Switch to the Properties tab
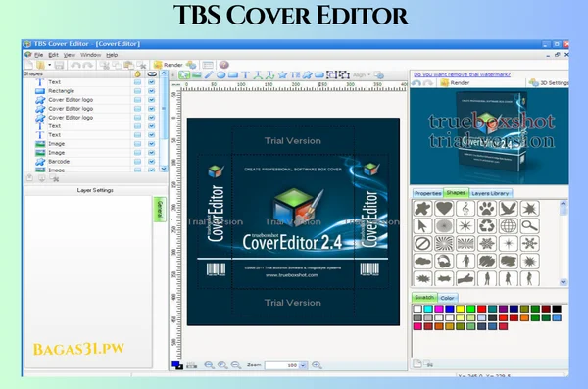This screenshot has width=588, height=389. click(428, 193)
